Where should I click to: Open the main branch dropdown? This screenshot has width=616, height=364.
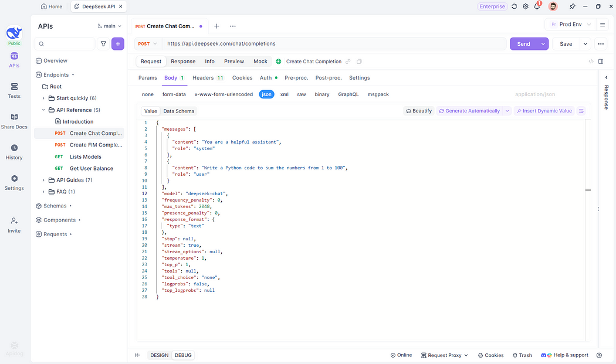pos(110,26)
